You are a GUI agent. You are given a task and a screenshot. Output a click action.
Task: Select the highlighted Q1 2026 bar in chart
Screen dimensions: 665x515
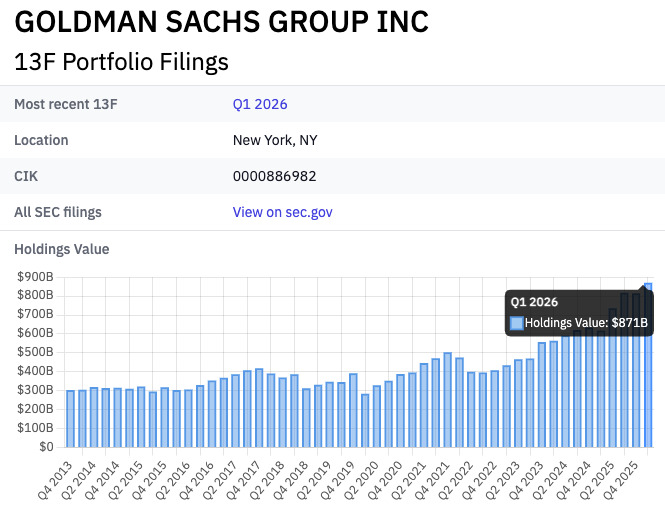coord(648,365)
